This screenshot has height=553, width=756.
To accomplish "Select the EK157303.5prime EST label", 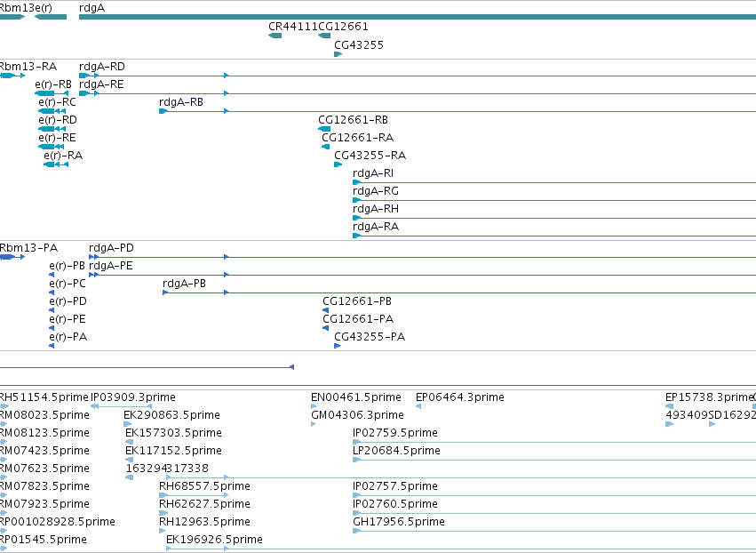I will (x=173, y=433).
